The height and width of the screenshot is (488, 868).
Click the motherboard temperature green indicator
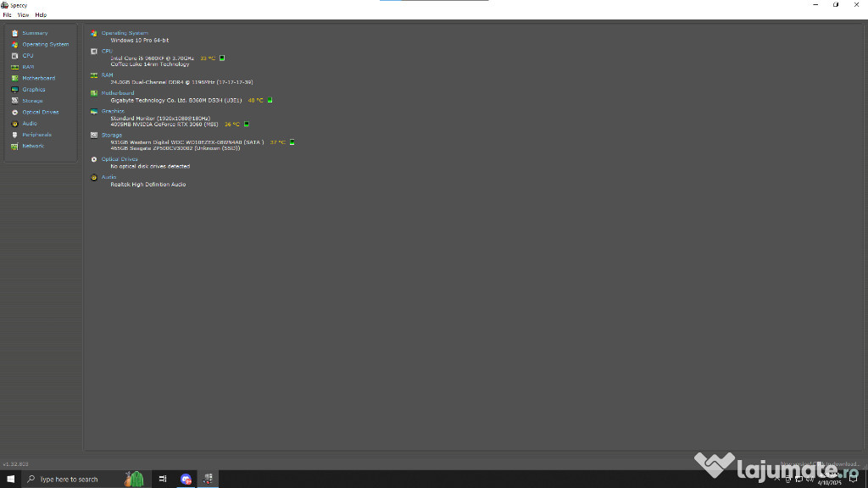[x=270, y=100]
